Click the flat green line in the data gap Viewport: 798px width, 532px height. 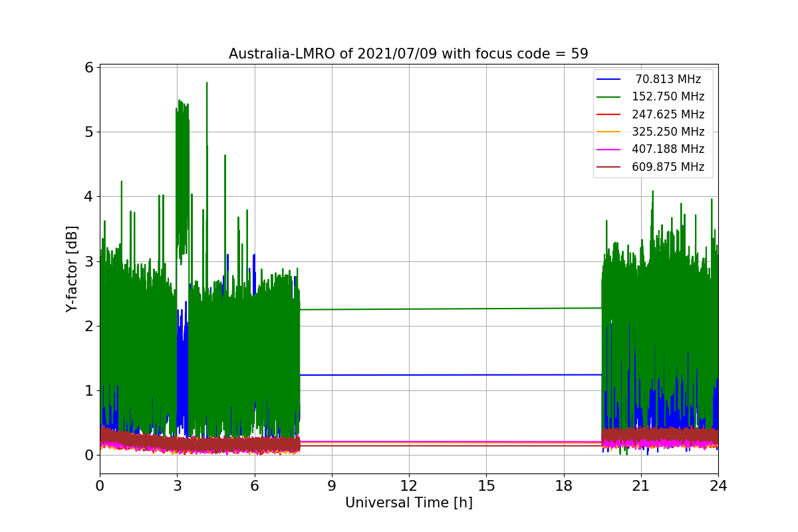(451, 309)
